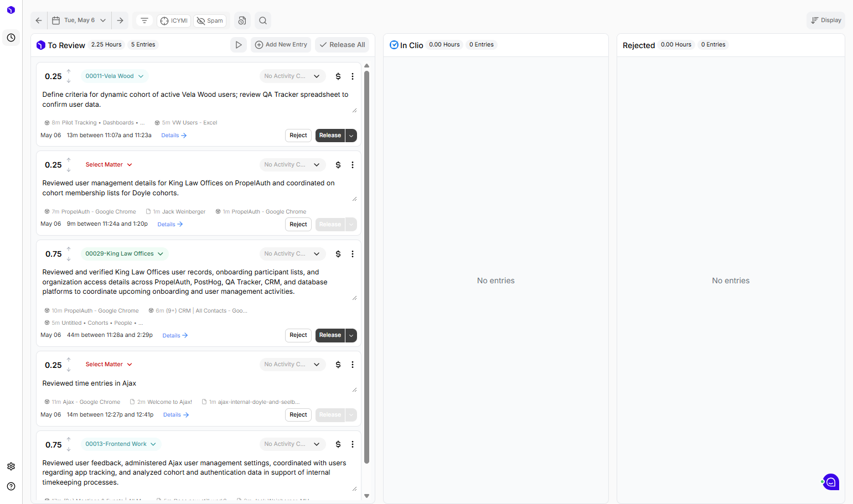853x504 pixels.
Task: Reject the King Law Offices entry
Action: (x=298, y=335)
